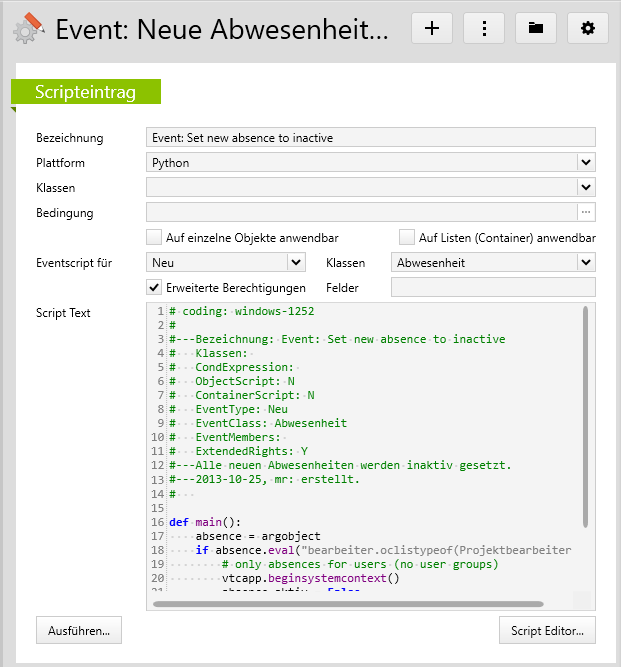621x667 pixels.
Task: Open the 'Script Editor...' button
Action: 547,631
